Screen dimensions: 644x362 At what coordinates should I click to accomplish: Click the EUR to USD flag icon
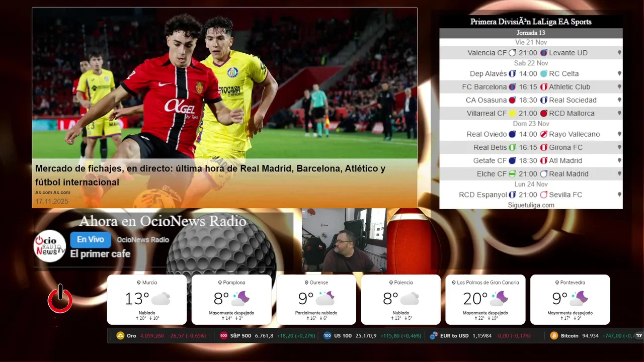(433, 336)
